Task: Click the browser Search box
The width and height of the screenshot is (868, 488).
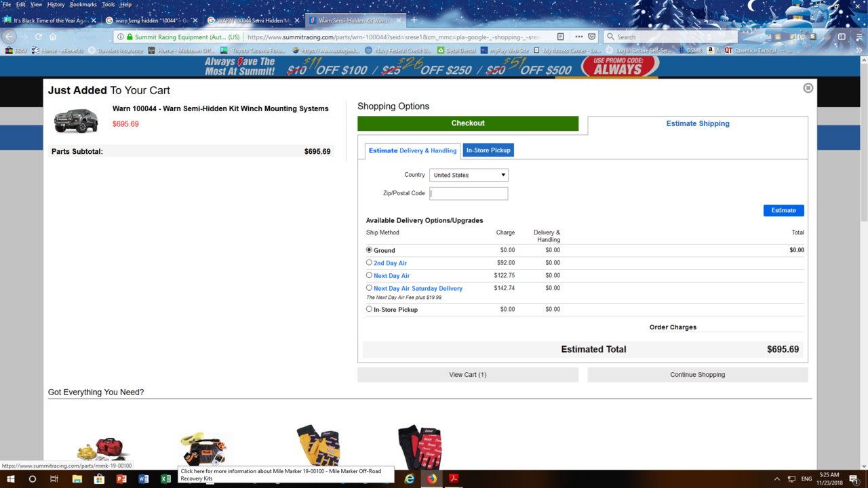Action: click(669, 37)
